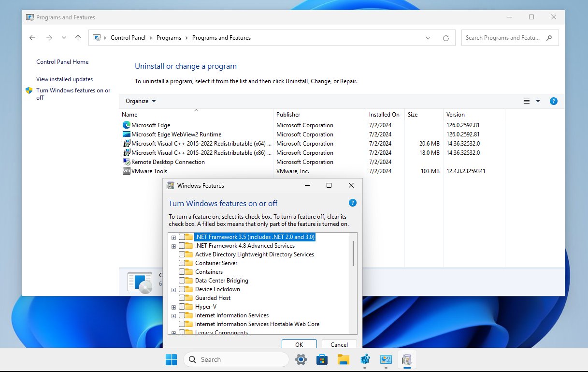Click the taskbar Search box

click(236, 359)
